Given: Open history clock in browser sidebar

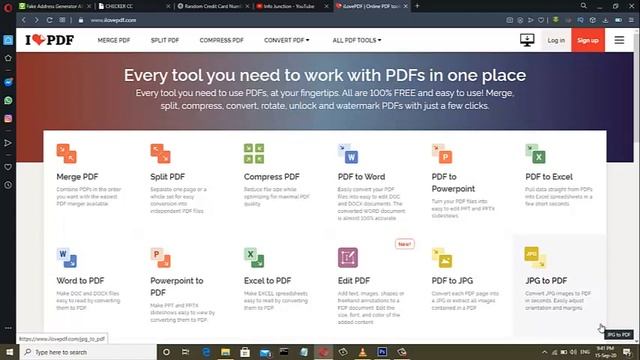Looking at the screenshot, I should (8, 185).
